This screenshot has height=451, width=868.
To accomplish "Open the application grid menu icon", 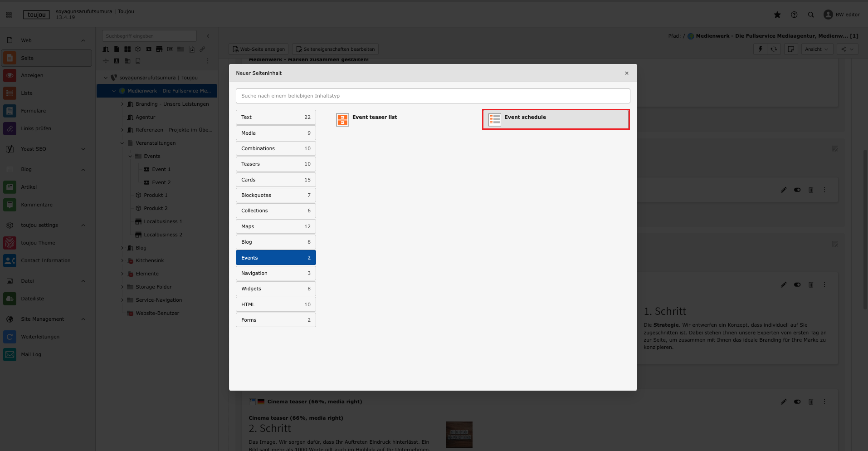I will 9,15.
